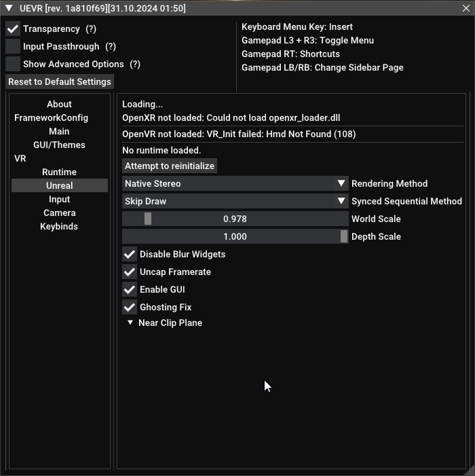Collapse the Near Clip Plane section
475x476 pixels.
tap(130, 323)
